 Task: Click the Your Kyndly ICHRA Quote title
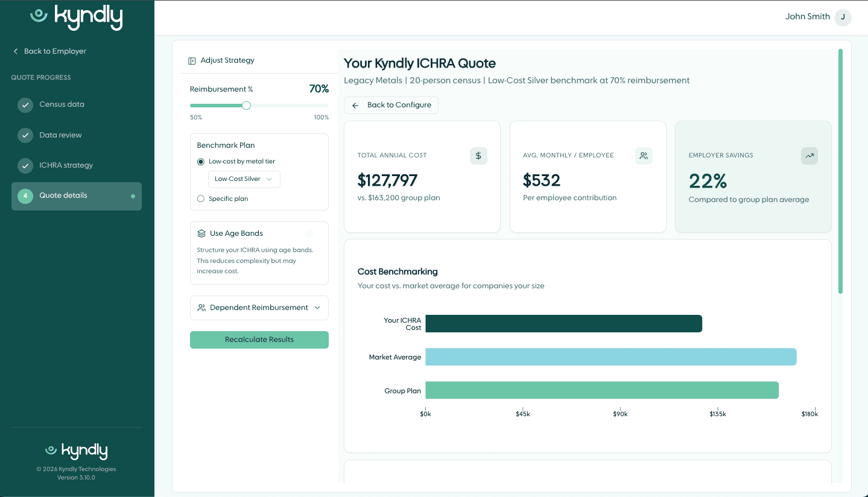coord(420,63)
